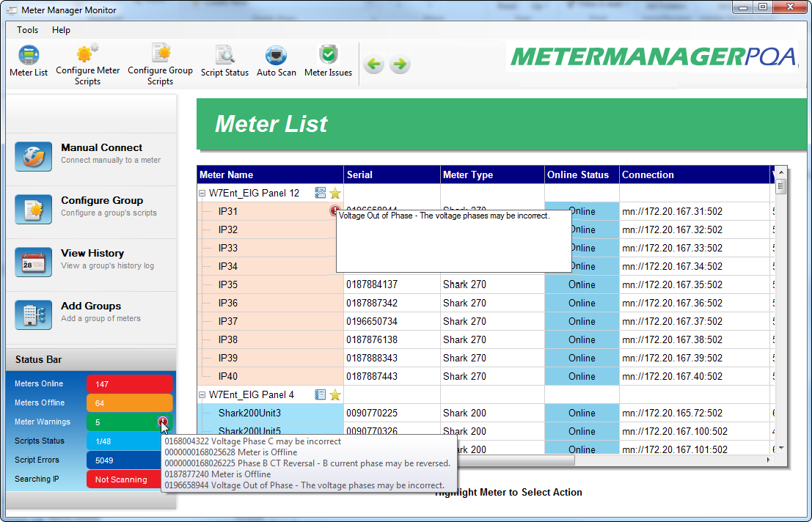
Task: Click the Not Scanning status indicator
Action: pyautogui.click(x=124, y=479)
